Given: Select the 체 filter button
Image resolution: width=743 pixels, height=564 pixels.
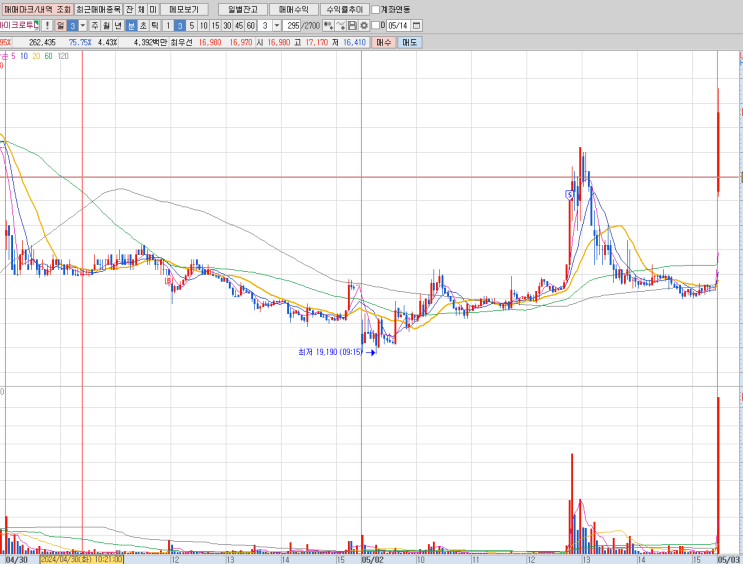Looking at the screenshot, I should coord(141,9).
